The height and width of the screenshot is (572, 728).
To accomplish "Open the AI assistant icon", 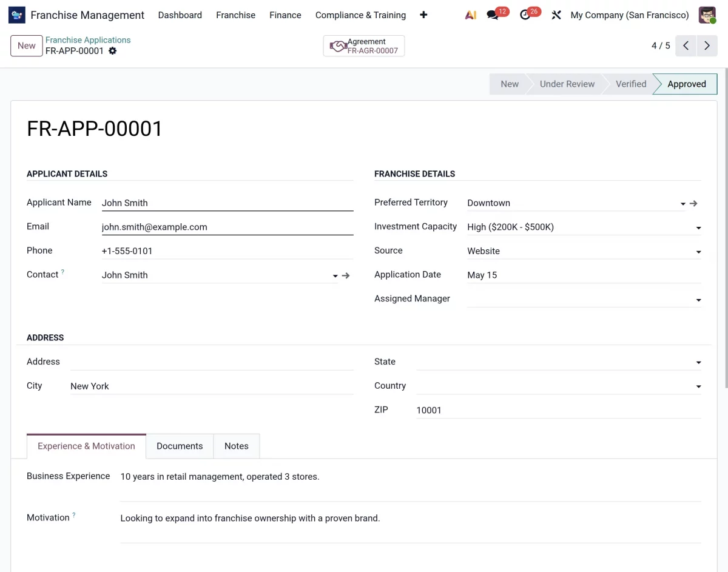I will (471, 15).
